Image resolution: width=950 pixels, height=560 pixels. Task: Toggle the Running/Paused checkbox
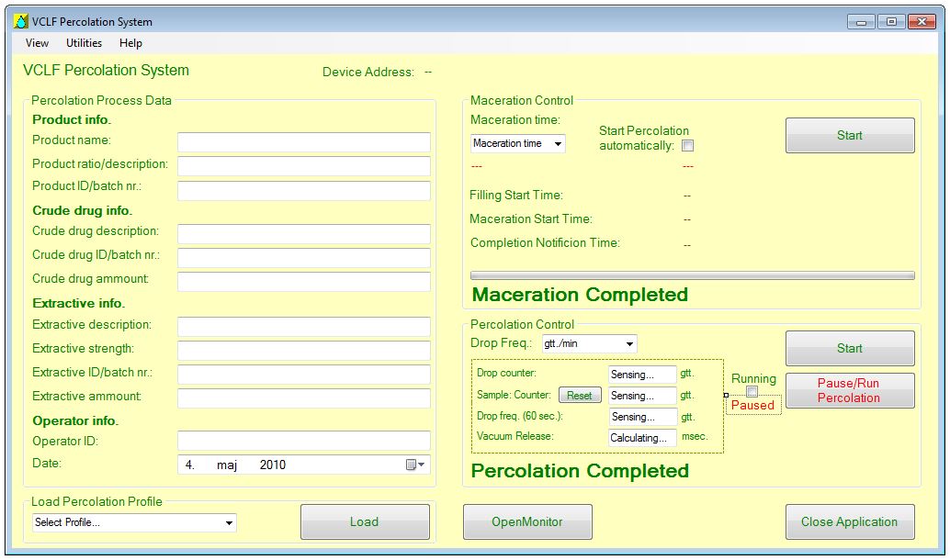[752, 391]
